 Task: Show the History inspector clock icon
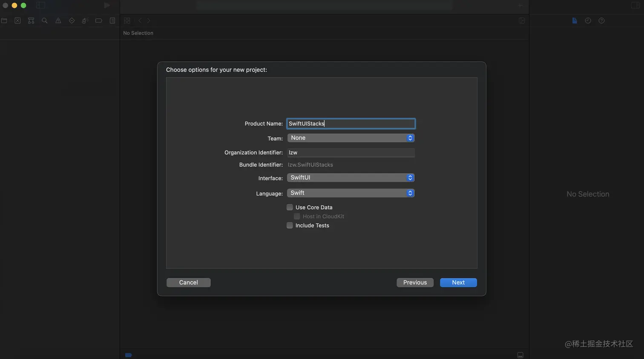tap(588, 20)
